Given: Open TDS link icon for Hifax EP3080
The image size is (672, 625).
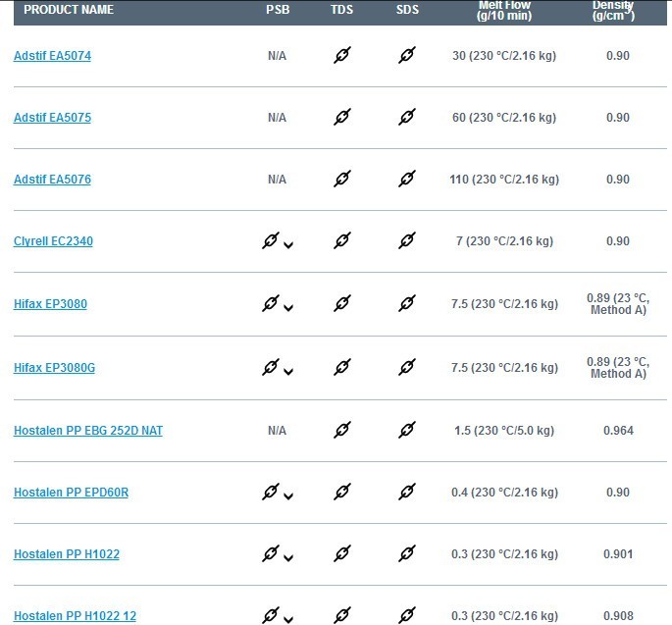Looking at the screenshot, I should [x=341, y=304].
